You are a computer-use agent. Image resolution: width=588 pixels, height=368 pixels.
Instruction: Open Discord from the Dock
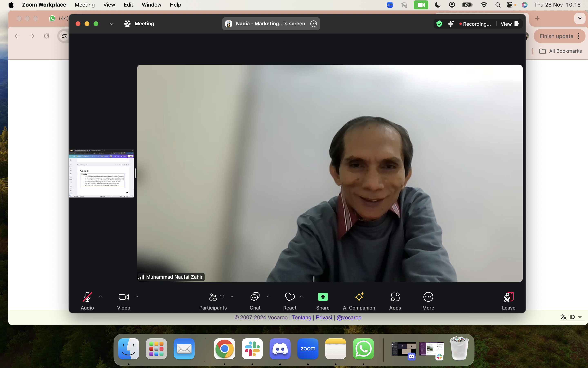pos(280,349)
